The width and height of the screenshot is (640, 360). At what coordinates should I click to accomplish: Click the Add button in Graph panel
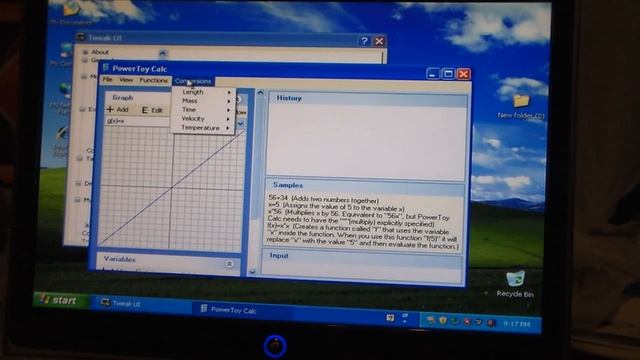click(118, 109)
